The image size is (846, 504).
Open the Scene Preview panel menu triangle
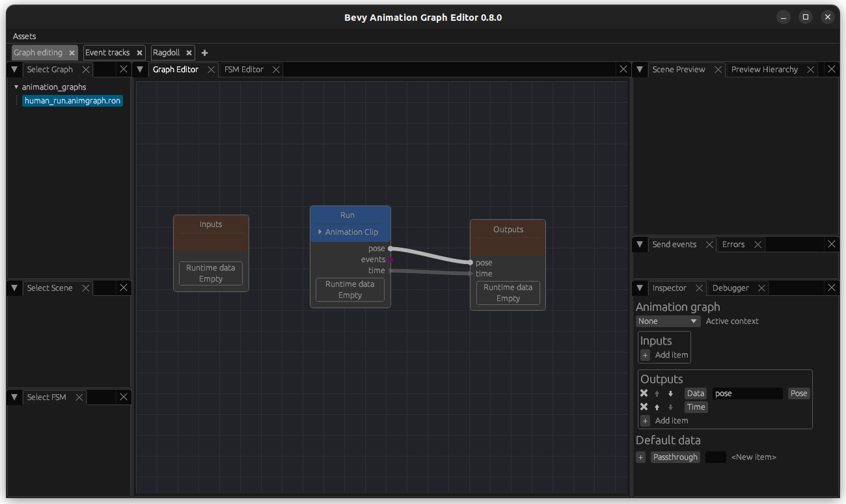tap(640, 69)
